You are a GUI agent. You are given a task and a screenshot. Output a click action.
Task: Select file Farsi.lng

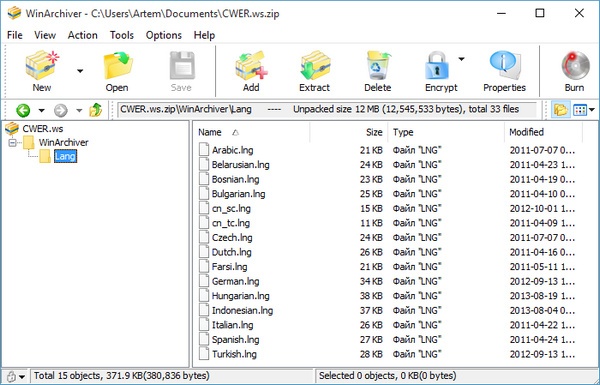pos(229,267)
